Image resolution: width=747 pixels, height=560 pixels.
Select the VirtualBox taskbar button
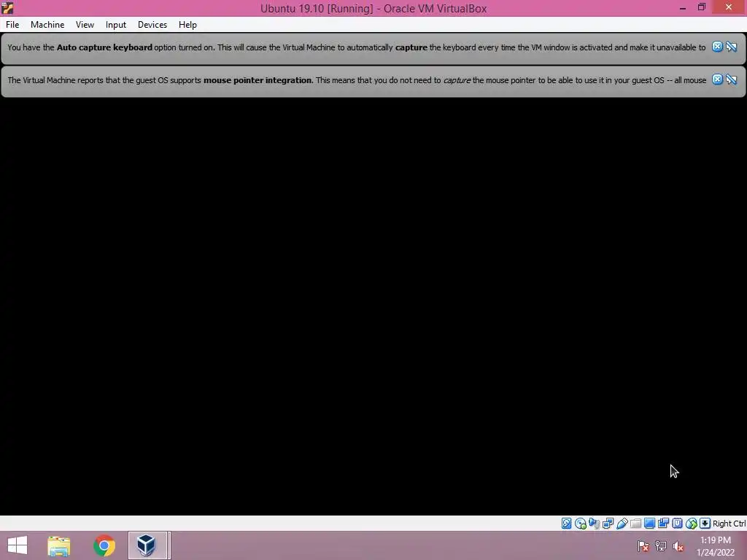tap(147, 545)
